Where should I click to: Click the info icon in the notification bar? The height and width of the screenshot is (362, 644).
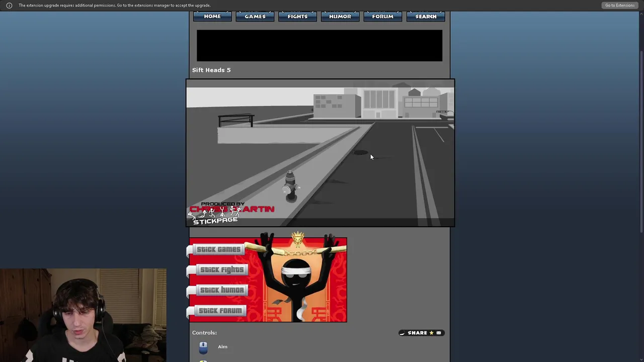(x=9, y=6)
